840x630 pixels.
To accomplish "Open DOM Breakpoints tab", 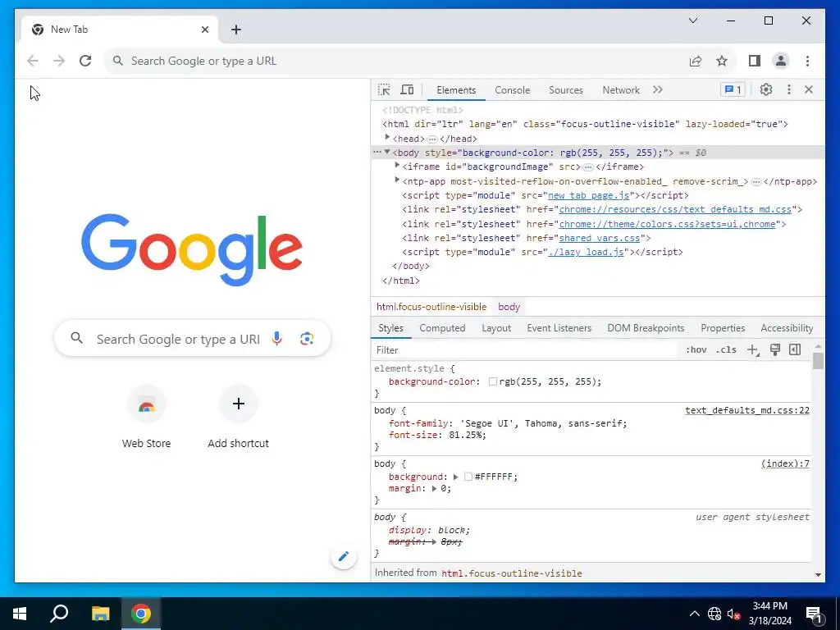I will point(646,328).
